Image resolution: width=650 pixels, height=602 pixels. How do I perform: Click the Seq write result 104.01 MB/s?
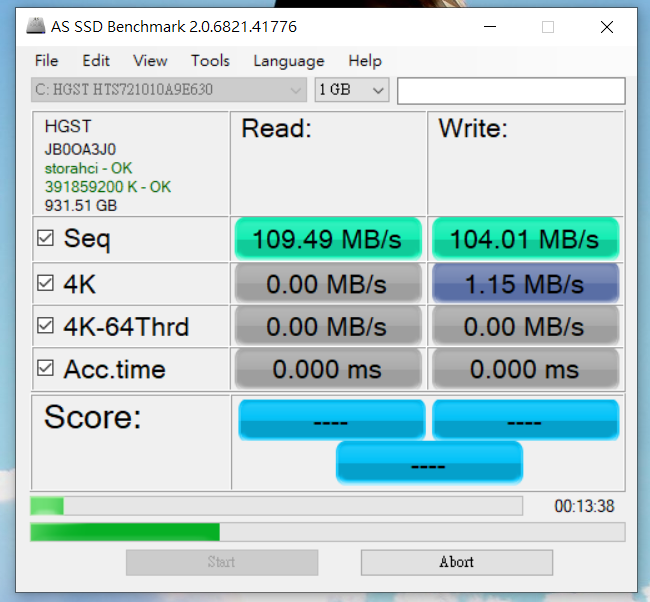525,239
